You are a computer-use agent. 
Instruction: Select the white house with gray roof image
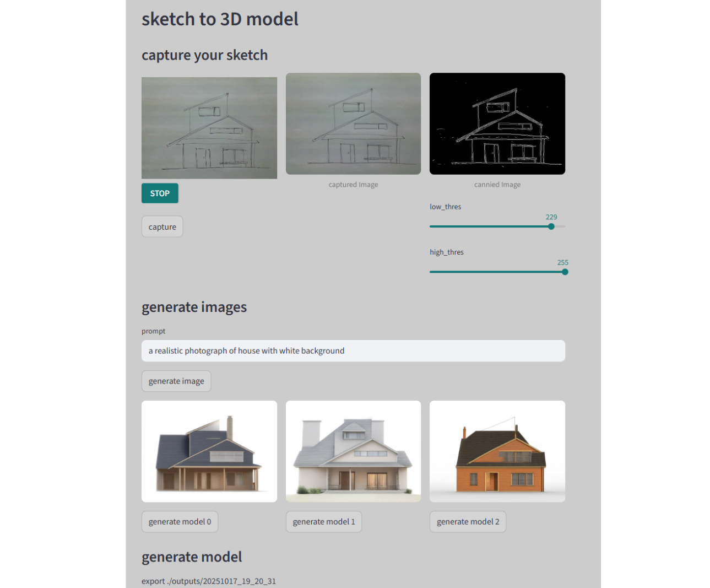pyautogui.click(x=353, y=451)
